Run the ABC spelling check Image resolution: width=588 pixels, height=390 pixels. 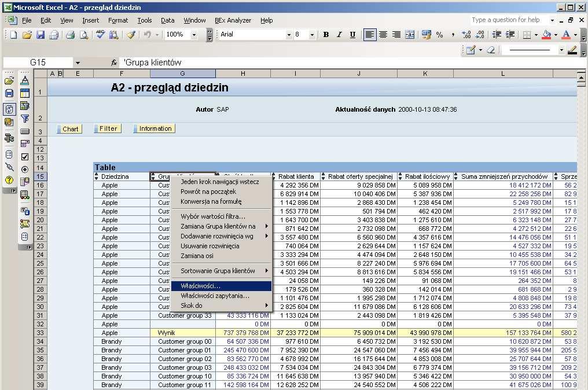[100, 35]
